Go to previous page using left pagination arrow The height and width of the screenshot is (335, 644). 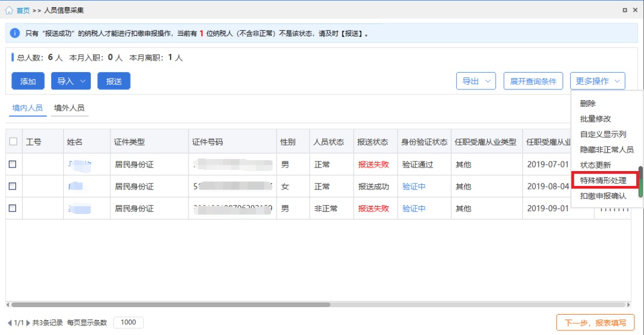click(x=10, y=322)
